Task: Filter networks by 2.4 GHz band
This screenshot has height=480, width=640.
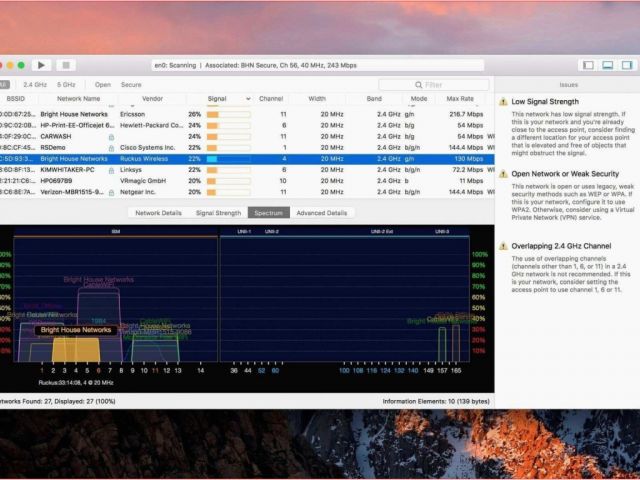Action: (x=35, y=85)
